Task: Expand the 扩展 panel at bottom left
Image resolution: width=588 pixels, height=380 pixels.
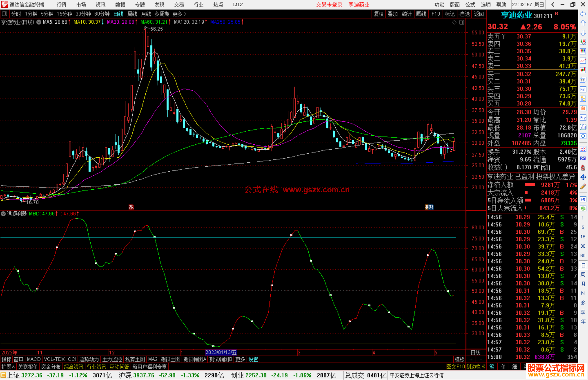Action: click(x=8, y=367)
